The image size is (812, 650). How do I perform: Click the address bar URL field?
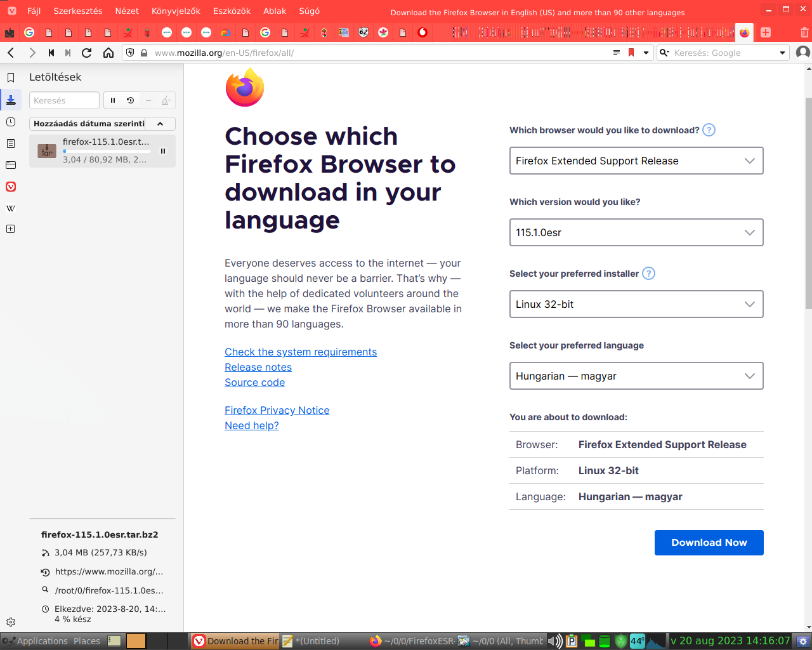(x=381, y=53)
